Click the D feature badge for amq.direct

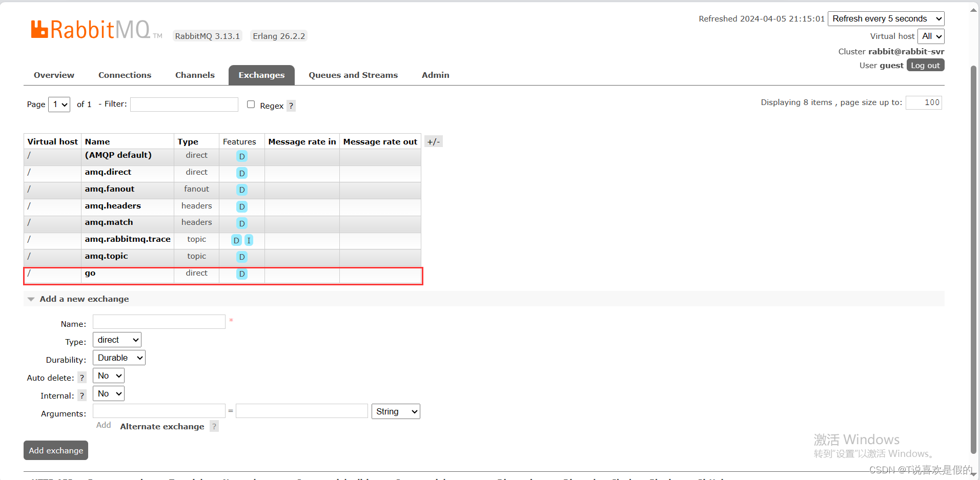[242, 173]
